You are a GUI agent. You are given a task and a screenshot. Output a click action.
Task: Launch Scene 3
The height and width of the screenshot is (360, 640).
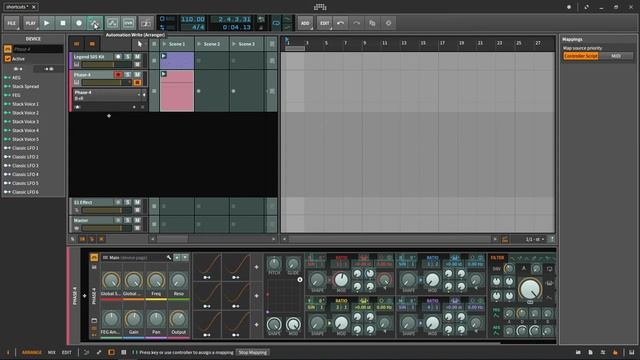tap(234, 44)
